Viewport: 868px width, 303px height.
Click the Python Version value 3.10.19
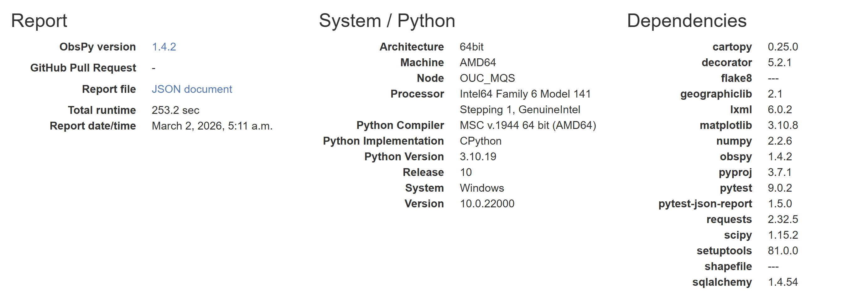477,157
